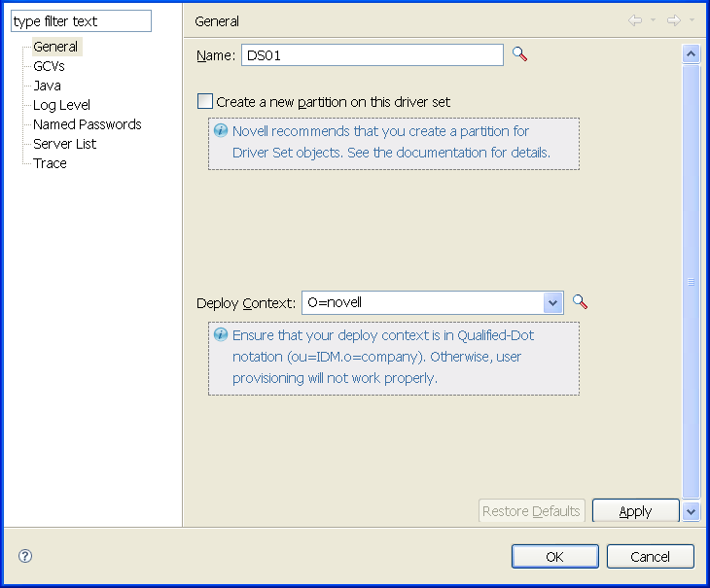Screen dimensions: 710x588
Task: Click the scrollbar down arrow
Action: 691,512
